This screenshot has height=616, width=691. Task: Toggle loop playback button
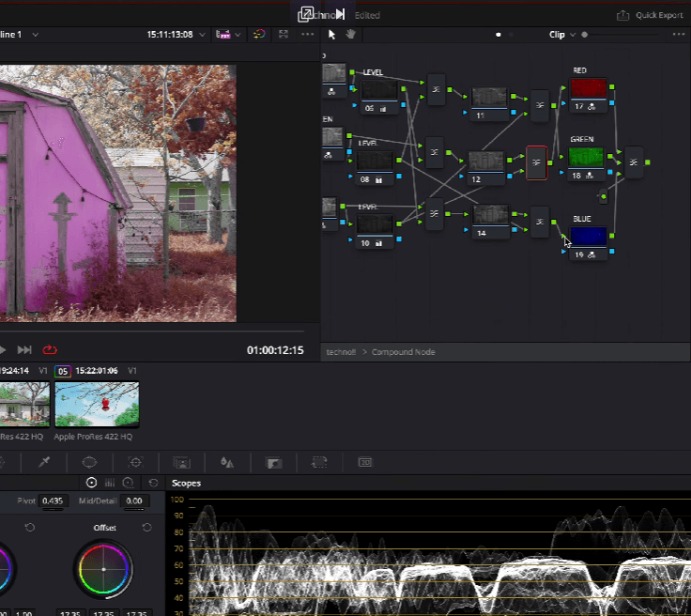click(50, 350)
